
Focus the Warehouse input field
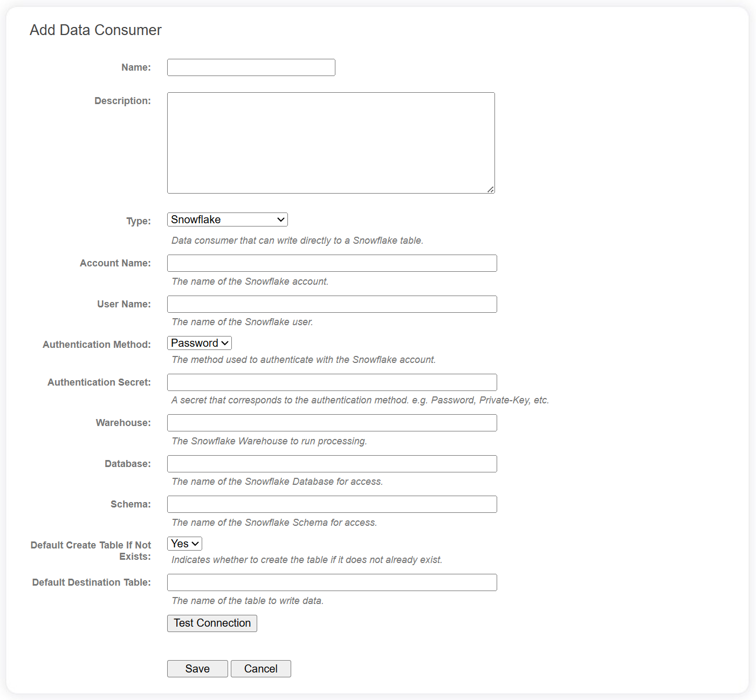point(332,423)
